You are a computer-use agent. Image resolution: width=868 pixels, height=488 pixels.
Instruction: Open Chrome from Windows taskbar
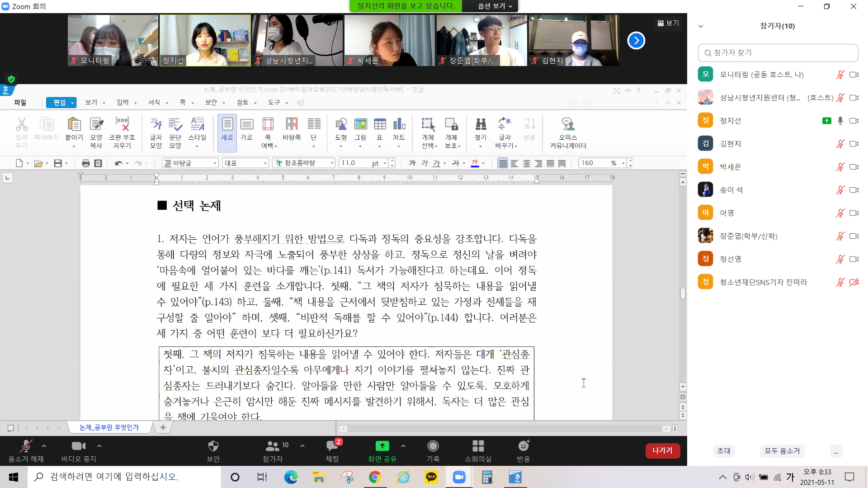point(375,477)
